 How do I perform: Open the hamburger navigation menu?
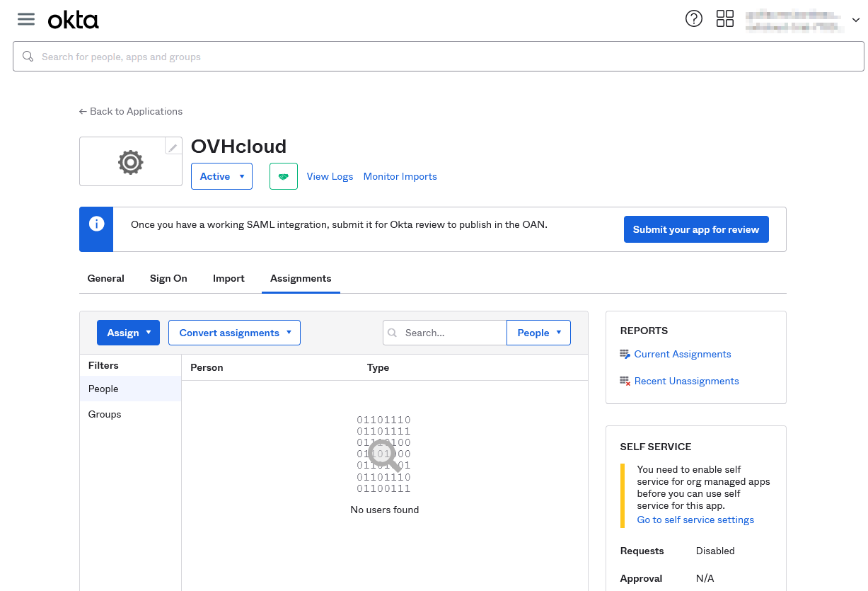[26, 19]
